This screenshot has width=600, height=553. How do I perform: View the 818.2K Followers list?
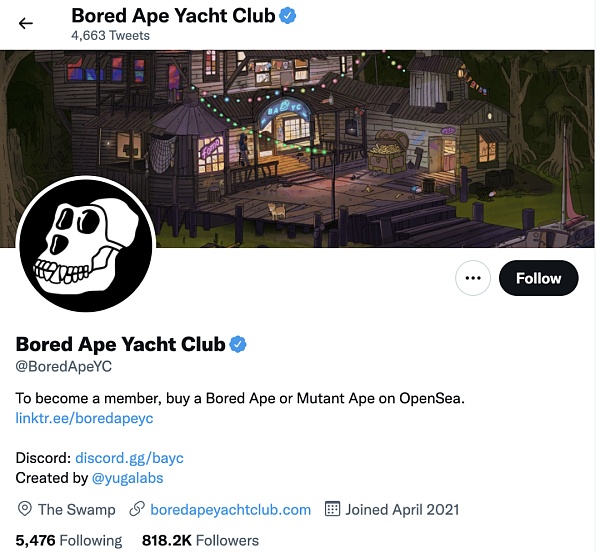[x=200, y=540]
